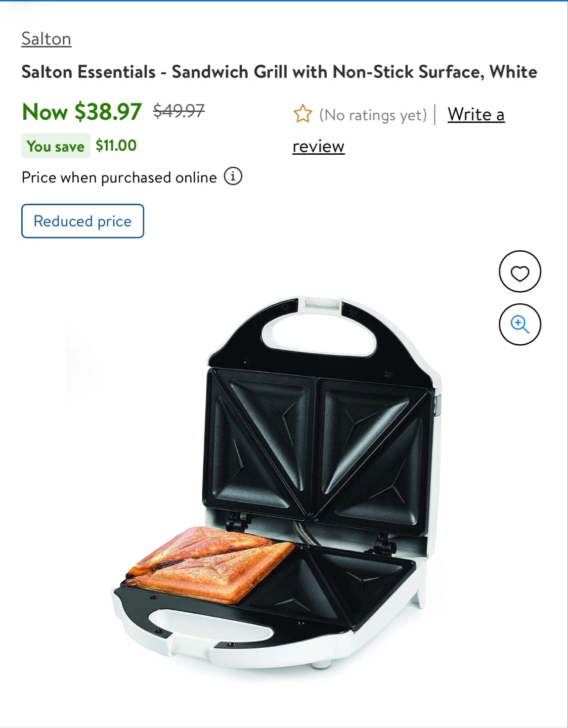
Task: Select the Reduced price badge
Action: tap(82, 221)
